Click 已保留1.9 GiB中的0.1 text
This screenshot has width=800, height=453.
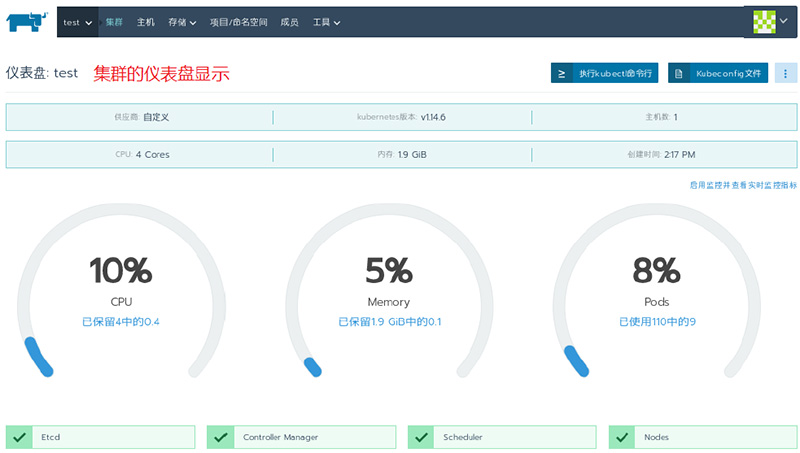pos(390,322)
